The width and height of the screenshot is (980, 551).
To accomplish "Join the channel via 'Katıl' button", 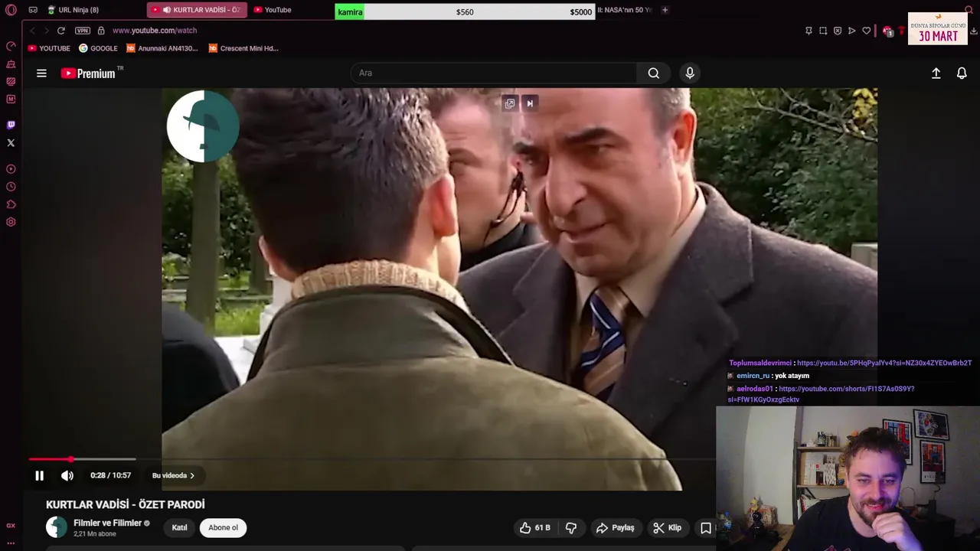I will point(179,527).
